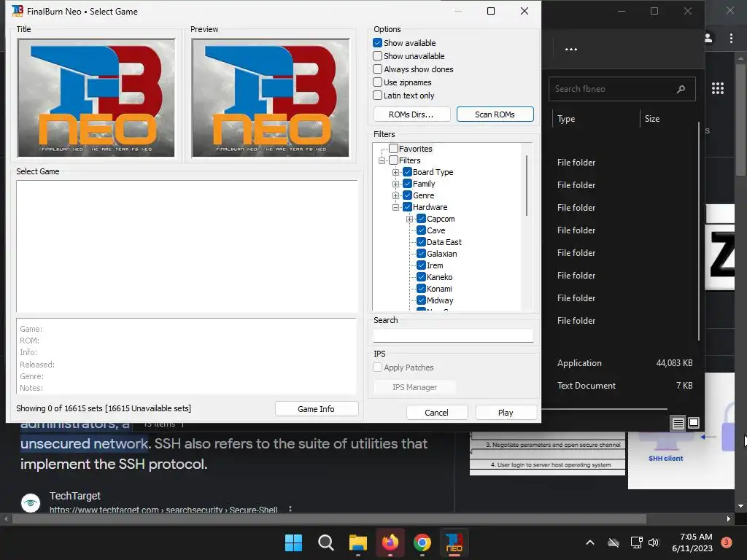Click the TechTarget site favicon
Screen dimensions: 747x560
click(31, 503)
